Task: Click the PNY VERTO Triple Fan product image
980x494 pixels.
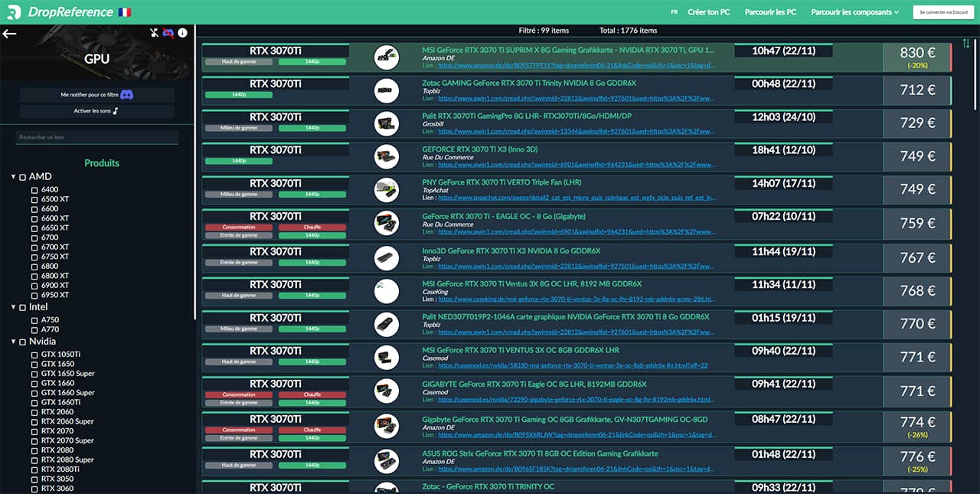Action: 387,190
